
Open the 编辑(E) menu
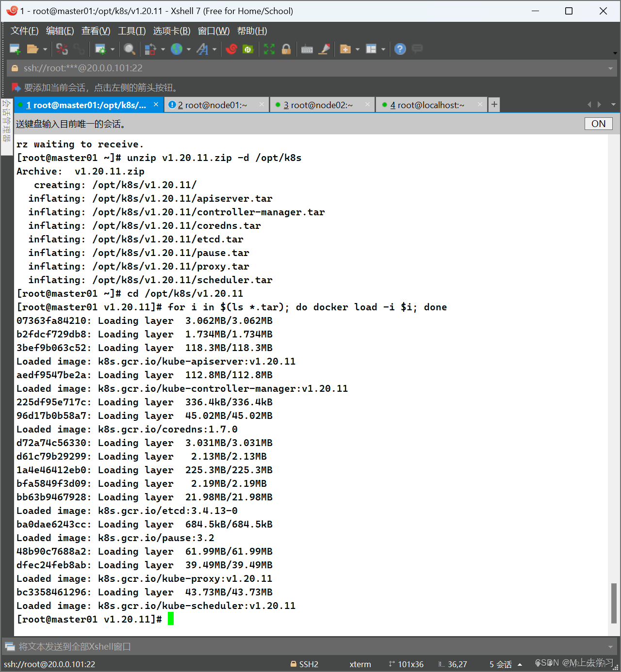coord(60,31)
